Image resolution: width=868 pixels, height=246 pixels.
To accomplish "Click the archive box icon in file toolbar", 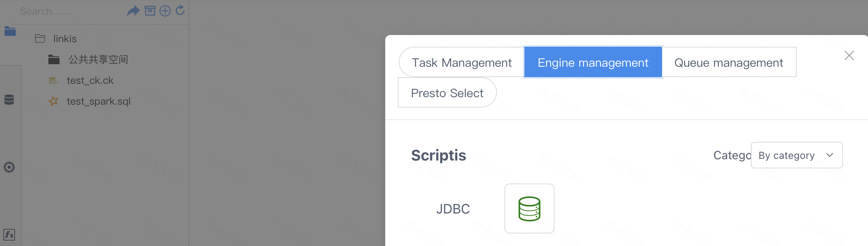I will 150,11.
